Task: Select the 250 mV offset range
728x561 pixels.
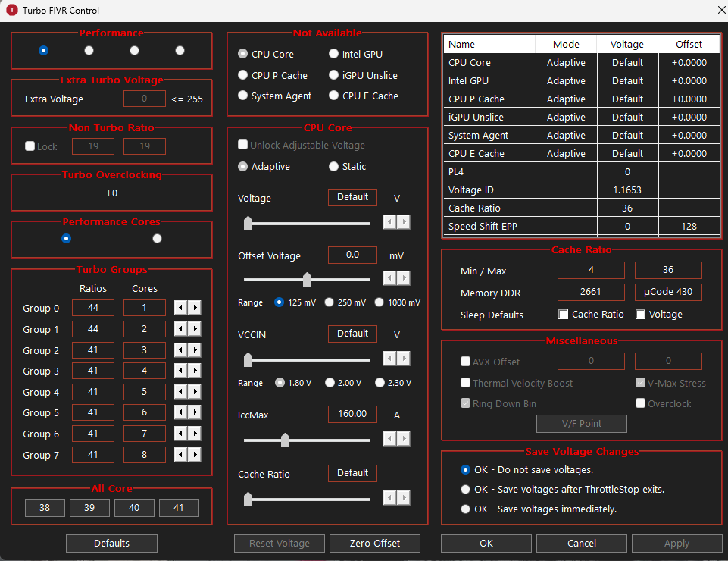Action: (345, 302)
